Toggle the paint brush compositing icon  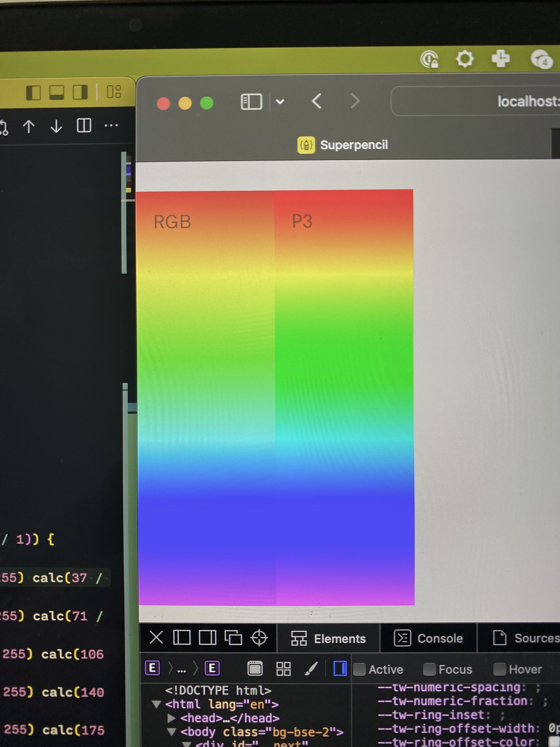pos(311,668)
